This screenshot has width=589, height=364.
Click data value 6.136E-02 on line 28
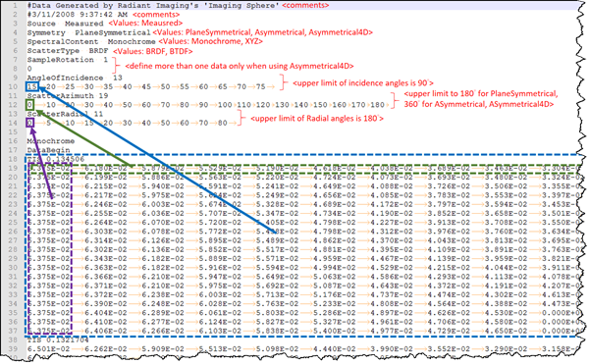(x=163, y=249)
